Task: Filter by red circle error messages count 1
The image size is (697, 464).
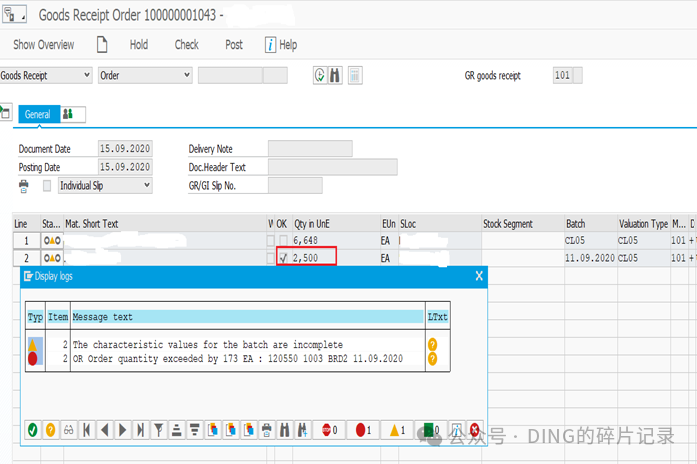Action: 363,430
